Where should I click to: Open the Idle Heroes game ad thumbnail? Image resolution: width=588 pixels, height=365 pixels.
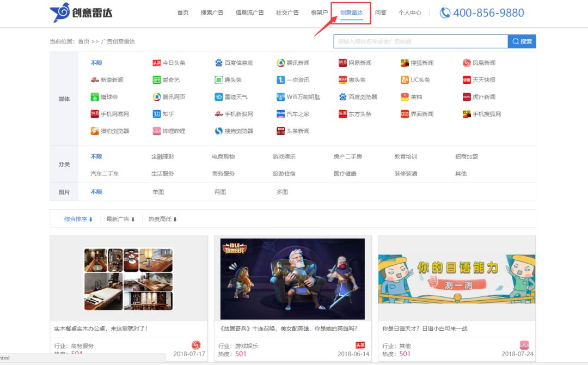(x=292, y=279)
